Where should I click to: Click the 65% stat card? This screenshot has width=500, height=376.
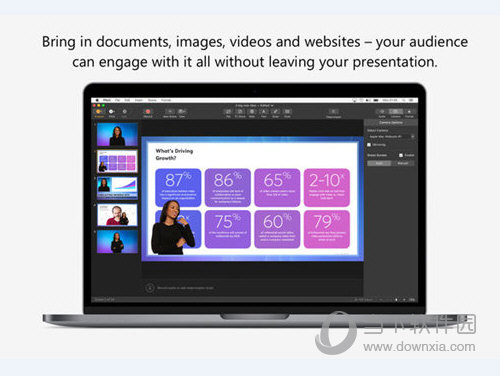coord(277,188)
